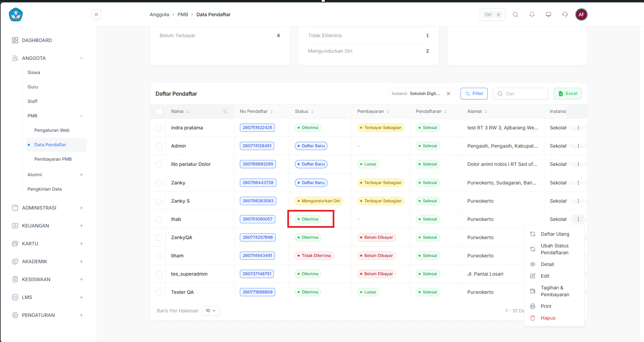
Task: Expand the PENGATURAN section
Action: (81, 315)
